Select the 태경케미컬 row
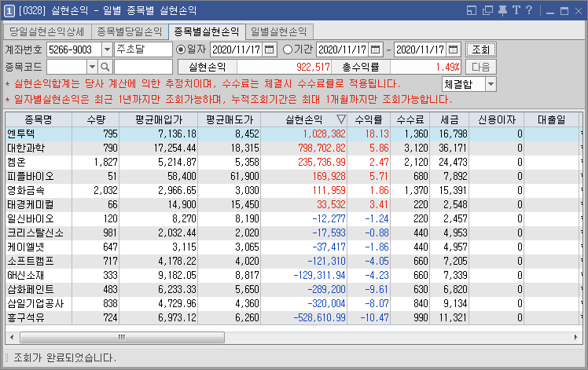588x370 pixels. click(x=292, y=205)
